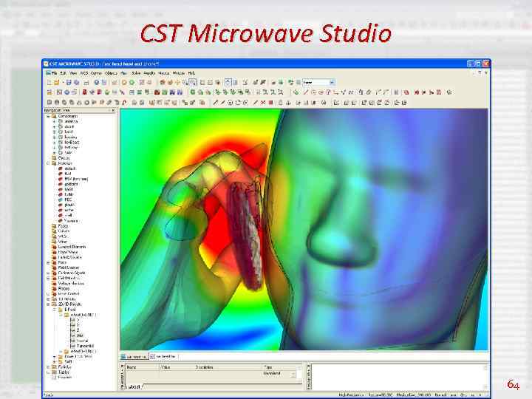Open the WCS menu
The width and height of the screenshot is (532, 399).
point(83,73)
